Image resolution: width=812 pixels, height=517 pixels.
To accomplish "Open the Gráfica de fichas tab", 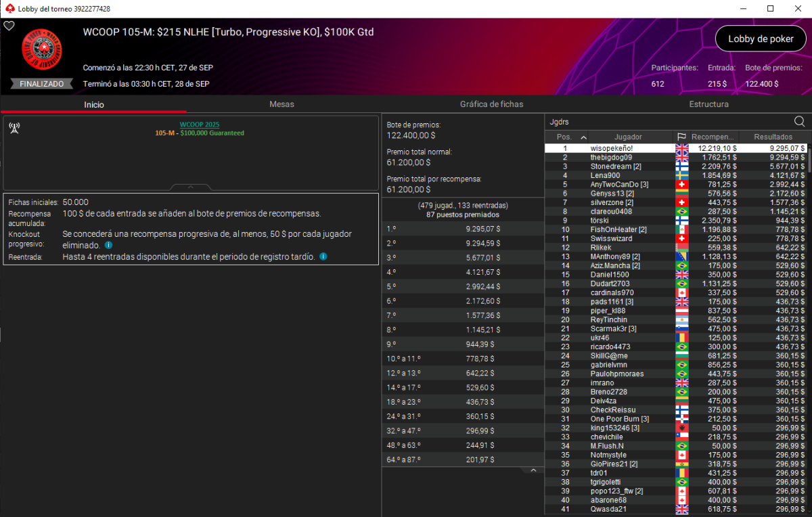I will [x=491, y=104].
